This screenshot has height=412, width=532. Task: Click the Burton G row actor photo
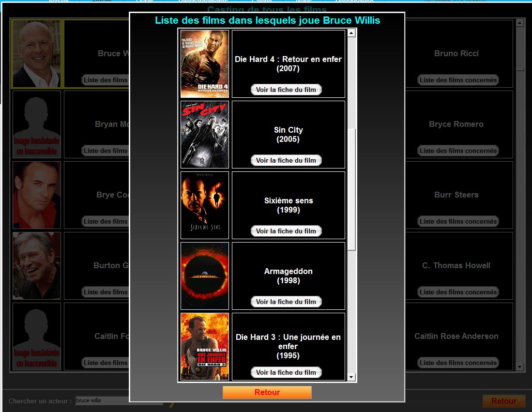point(37,266)
